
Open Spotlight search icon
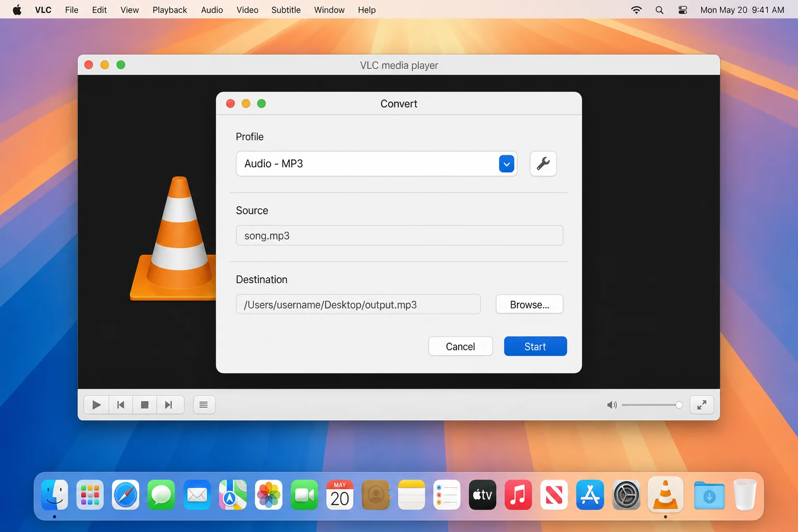pos(659,10)
